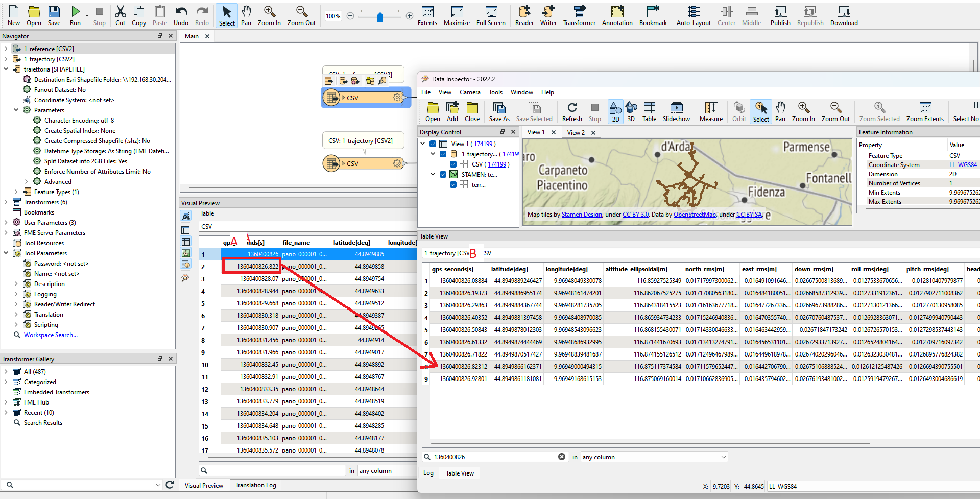Add a Bookmark from the toolbar
This screenshot has height=499, width=980.
tap(653, 15)
